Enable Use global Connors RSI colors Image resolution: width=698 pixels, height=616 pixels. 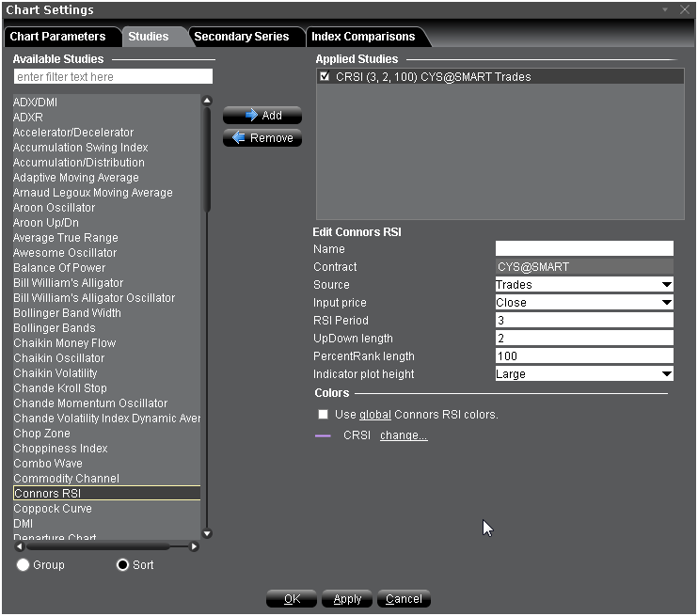click(324, 415)
